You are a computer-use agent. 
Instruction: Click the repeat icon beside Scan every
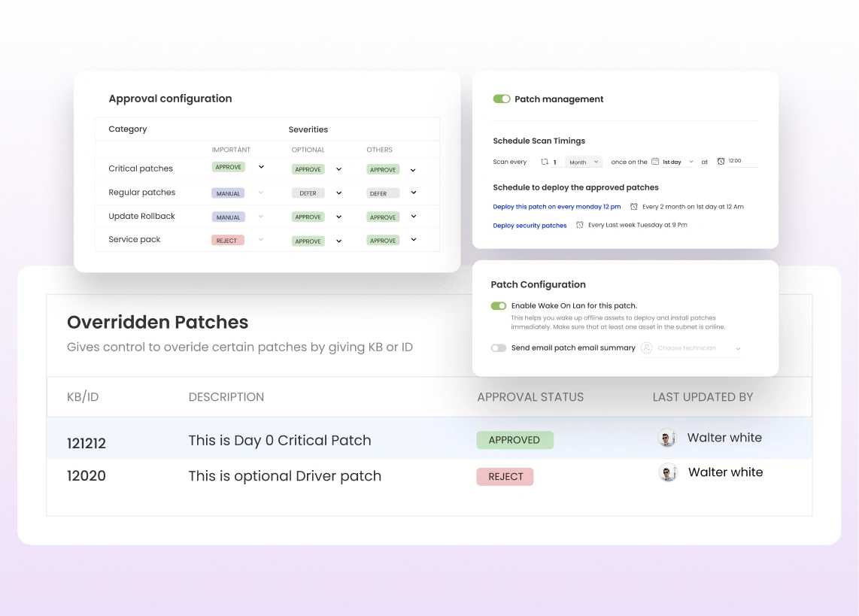[x=545, y=162]
